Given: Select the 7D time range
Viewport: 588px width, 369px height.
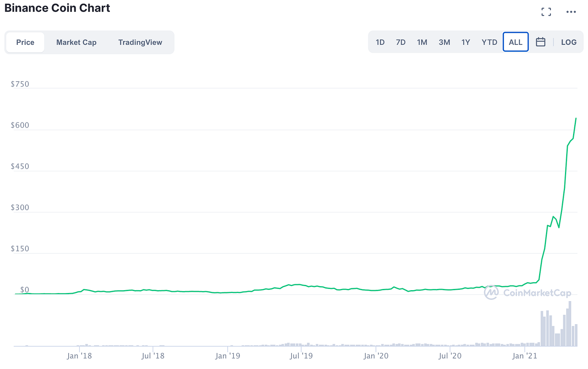Looking at the screenshot, I should click(x=401, y=42).
